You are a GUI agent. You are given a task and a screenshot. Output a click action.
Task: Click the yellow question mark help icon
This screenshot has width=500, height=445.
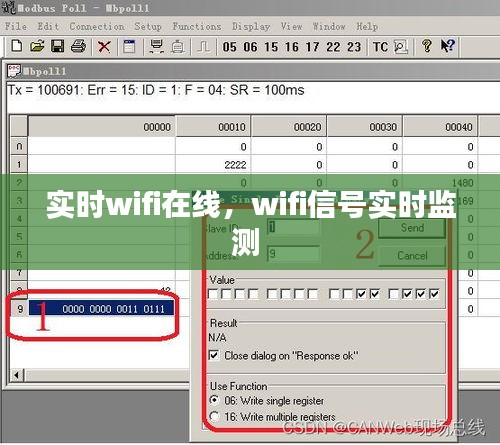pos(426,46)
